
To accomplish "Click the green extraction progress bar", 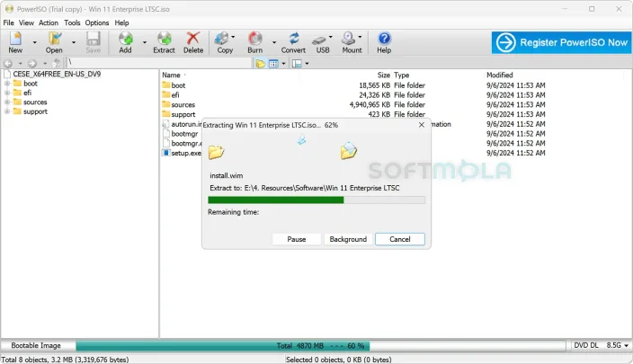I will 316,200.
